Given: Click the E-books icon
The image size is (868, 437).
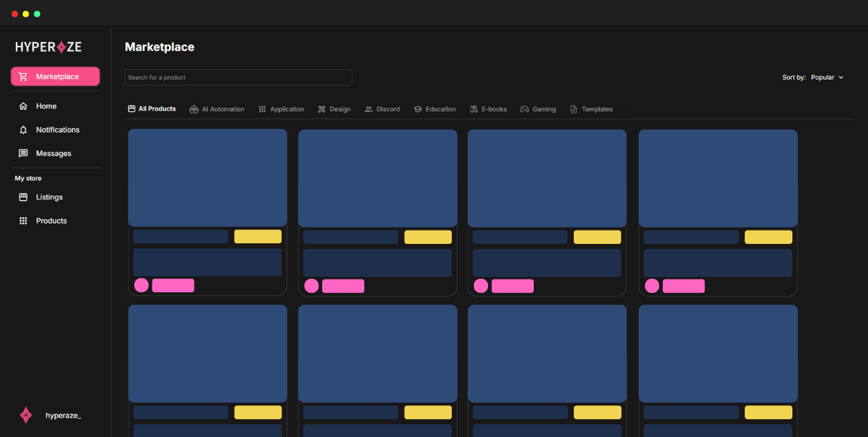Looking at the screenshot, I should (x=473, y=109).
